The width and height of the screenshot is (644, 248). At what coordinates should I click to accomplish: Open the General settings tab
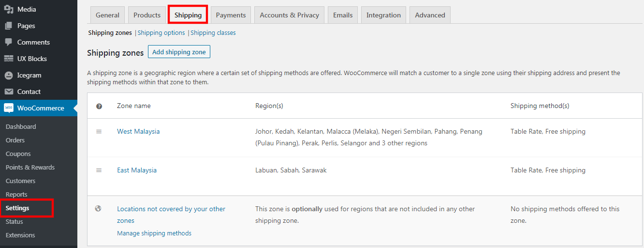(x=107, y=15)
